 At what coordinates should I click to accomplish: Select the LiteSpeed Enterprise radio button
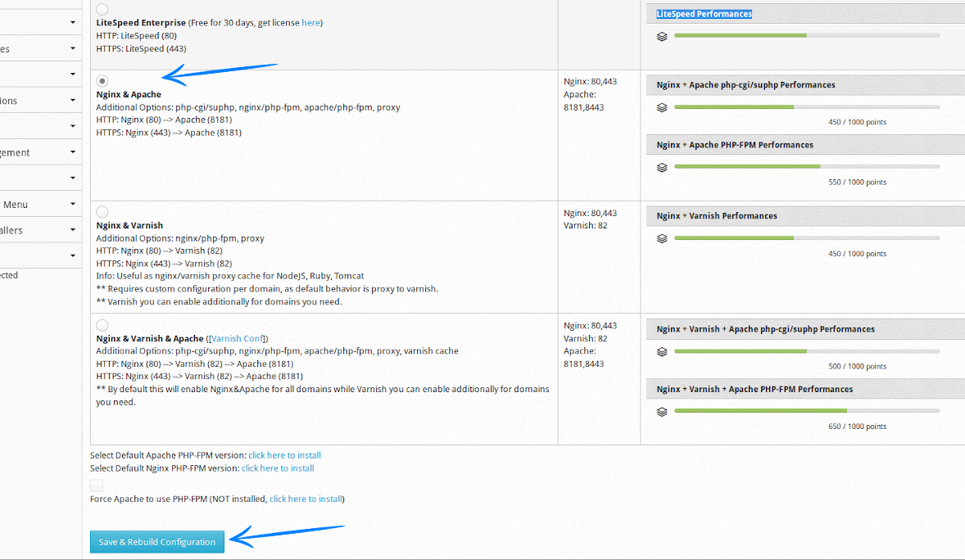(x=102, y=10)
